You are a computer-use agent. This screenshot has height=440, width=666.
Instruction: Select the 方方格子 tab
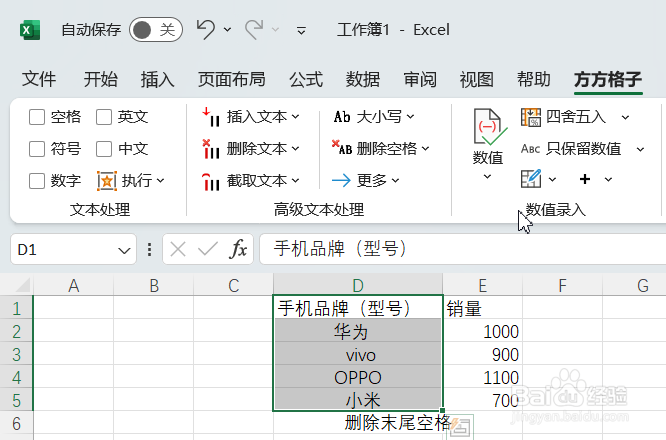click(608, 79)
